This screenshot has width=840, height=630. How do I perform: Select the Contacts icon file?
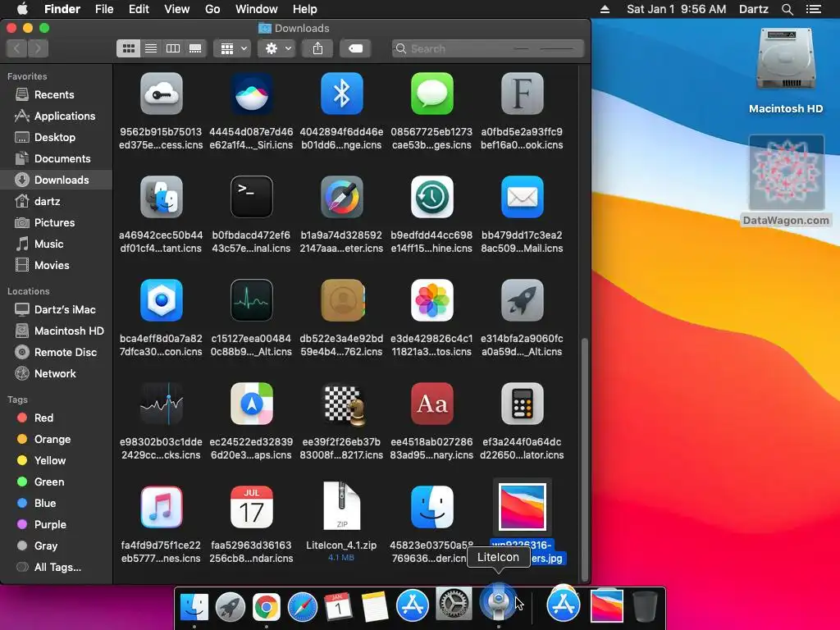[342, 300]
